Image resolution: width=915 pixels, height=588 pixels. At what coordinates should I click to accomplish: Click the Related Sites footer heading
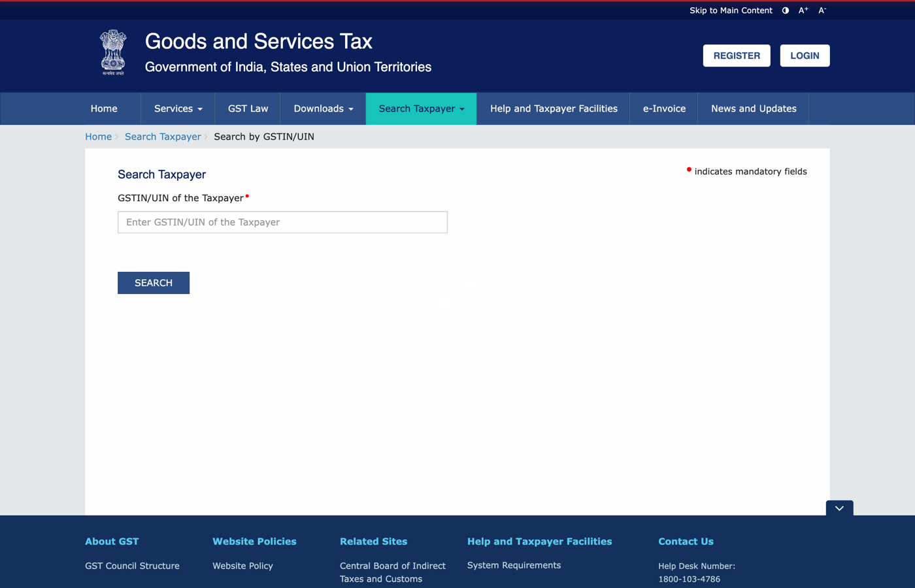pyautogui.click(x=373, y=542)
